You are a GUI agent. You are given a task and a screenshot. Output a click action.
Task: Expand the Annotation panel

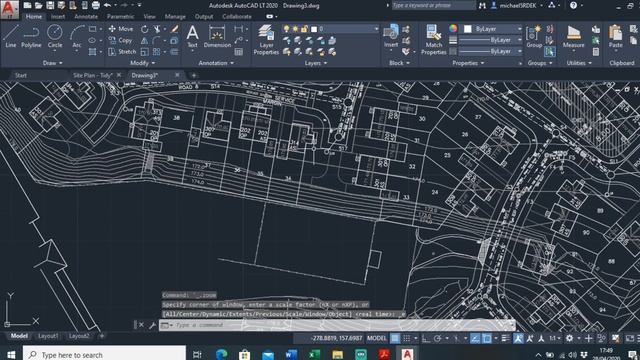pos(216,63)
